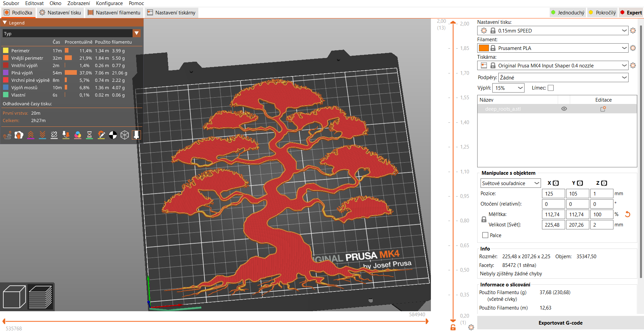Open the Typ filter dropdown in Legend

137,33
